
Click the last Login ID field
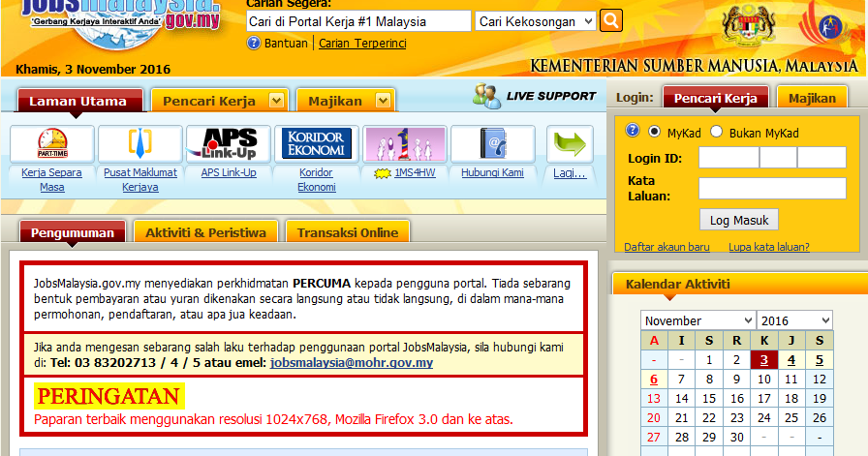pyautogui.click(x=821, y=157)
